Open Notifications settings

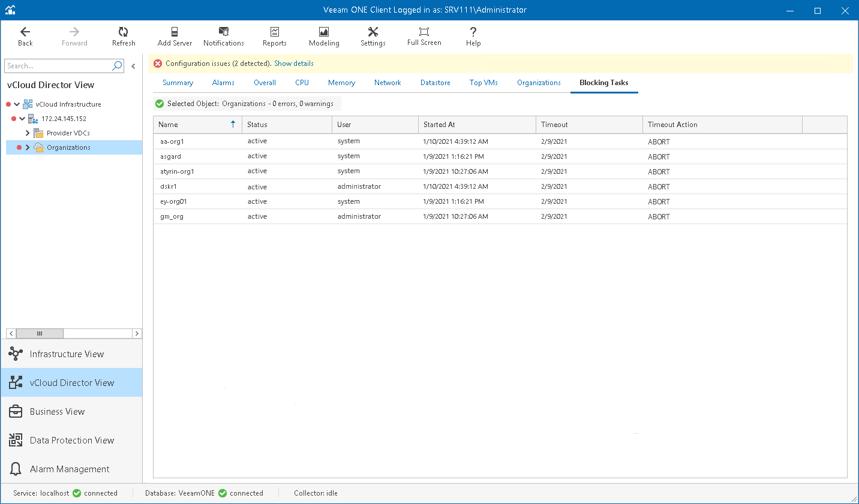[224, 36]
